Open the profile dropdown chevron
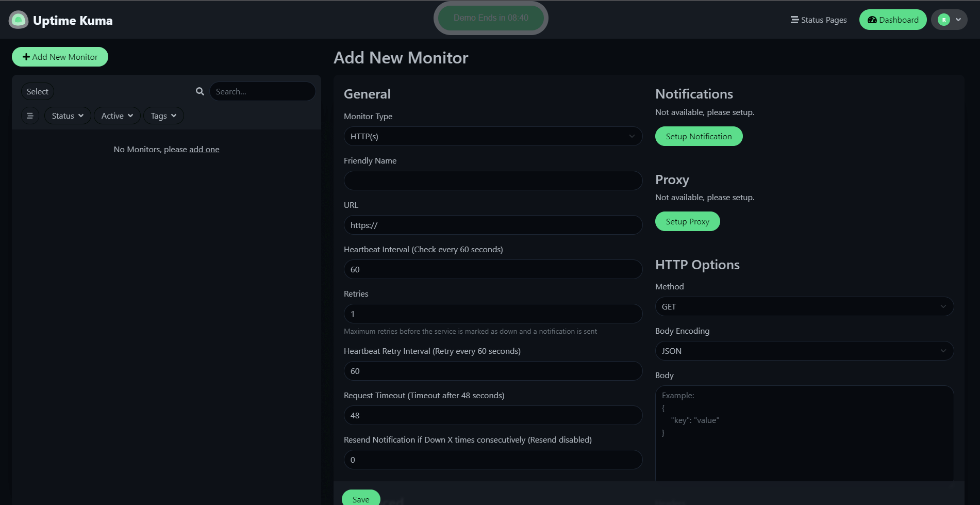This screenshot has width=980, height=505. (x=958, y=20)
